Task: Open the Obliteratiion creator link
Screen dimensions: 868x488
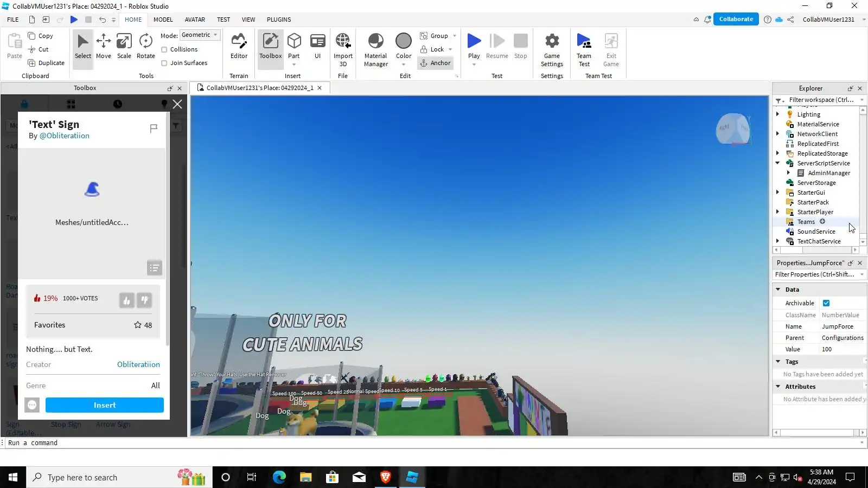Action: point(138,364)
